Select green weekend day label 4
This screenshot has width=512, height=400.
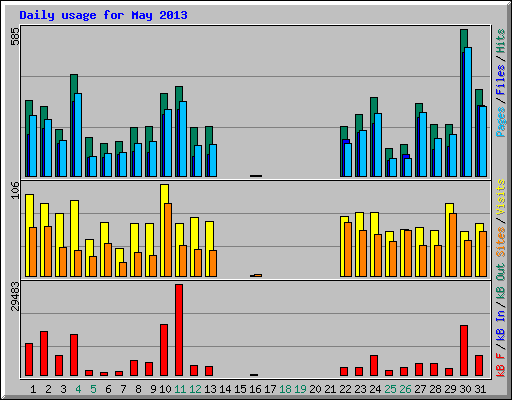pyautogui.click(x=78, y=389)
